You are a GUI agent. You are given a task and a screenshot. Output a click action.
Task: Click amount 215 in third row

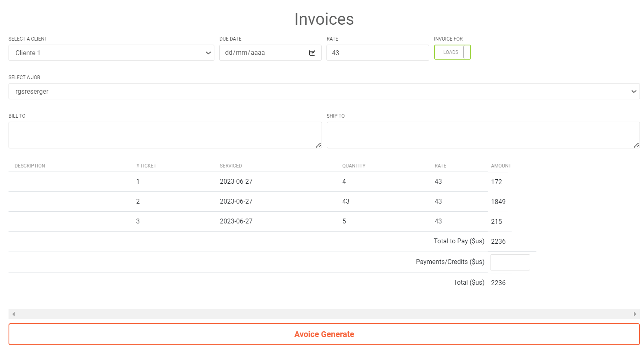[497, 222]
